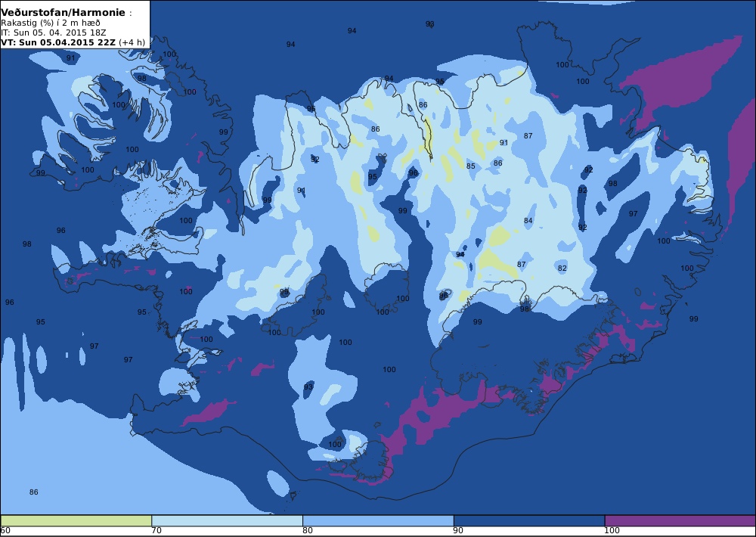The width and height of the screenshot is (756, 537).
Task: Click the '84' humidity value on the map
Action: click(x=528, y=221)
